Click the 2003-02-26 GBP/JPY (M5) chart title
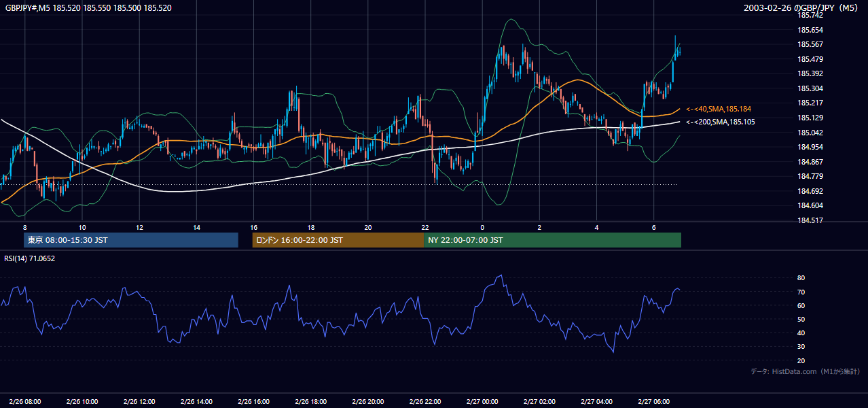Screen dimensions: 868x408 802,8
